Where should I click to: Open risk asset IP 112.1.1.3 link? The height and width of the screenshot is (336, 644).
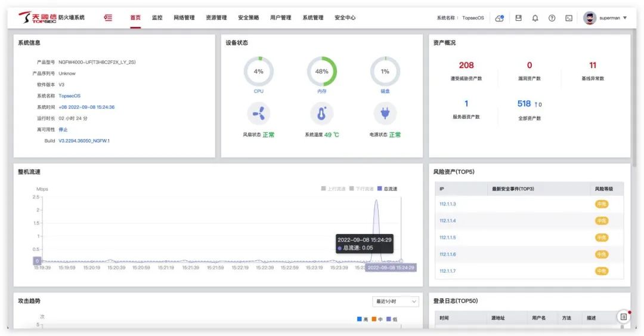click(447, 204)
